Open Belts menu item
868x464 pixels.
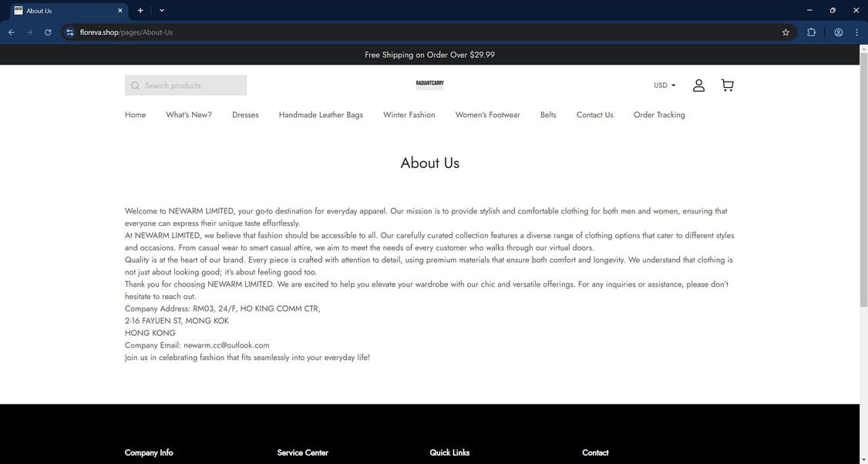click(548, 115)
